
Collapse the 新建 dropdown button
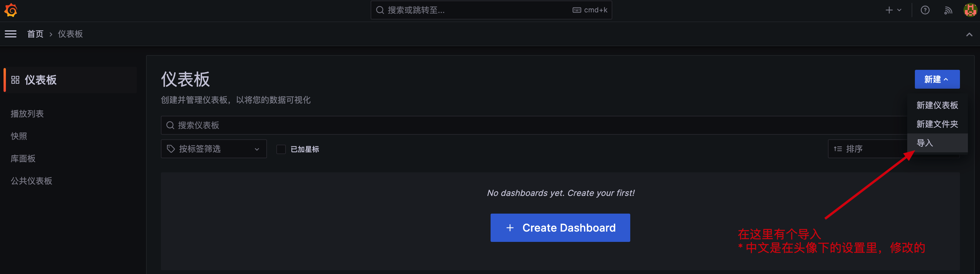pos(937,79)
